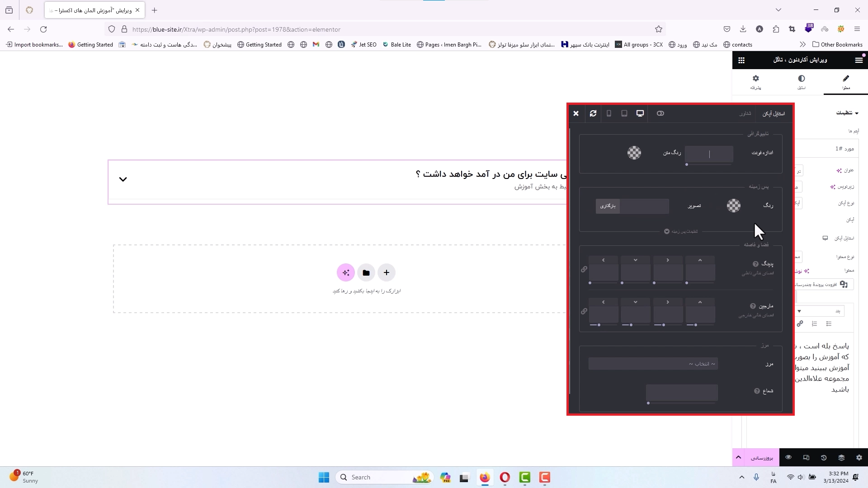Click AI sparkle icon next to زیرنویس

click(x=833, y=187)
